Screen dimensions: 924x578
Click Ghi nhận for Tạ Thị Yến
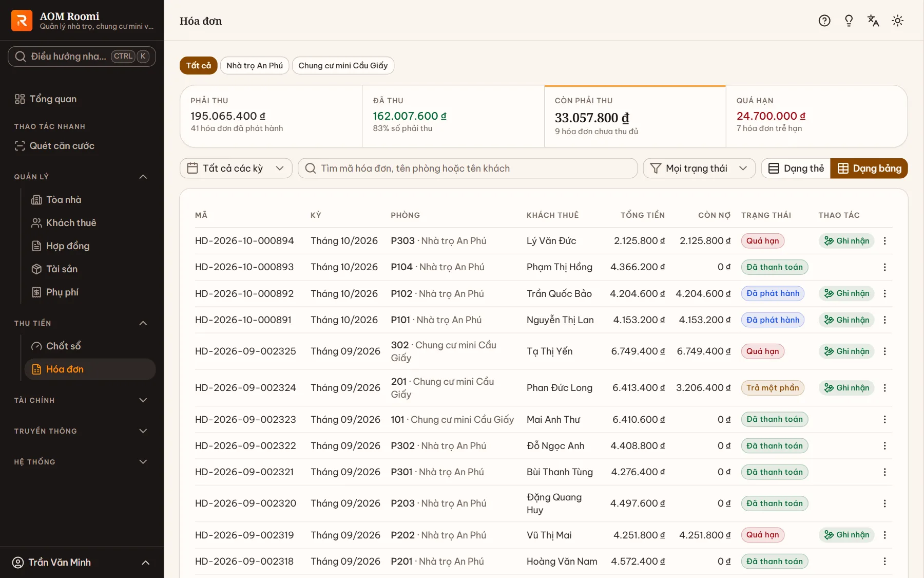pos(846,351)
